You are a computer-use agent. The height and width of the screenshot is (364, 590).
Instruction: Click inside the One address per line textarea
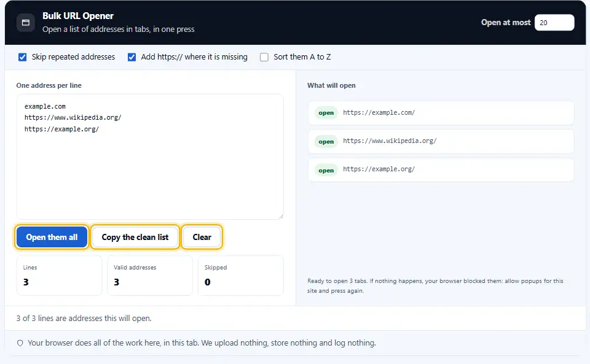[150, 157]
